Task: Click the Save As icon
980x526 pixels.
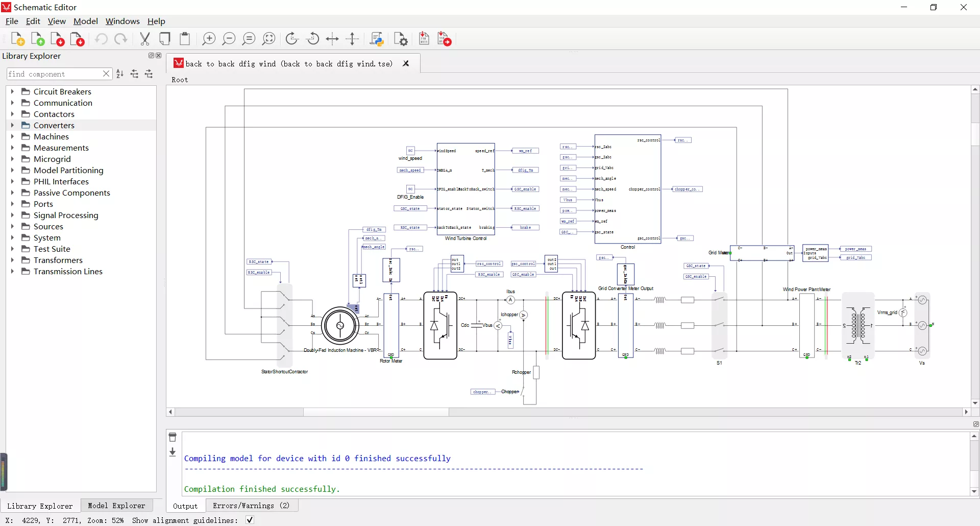Action: [78, 39]
